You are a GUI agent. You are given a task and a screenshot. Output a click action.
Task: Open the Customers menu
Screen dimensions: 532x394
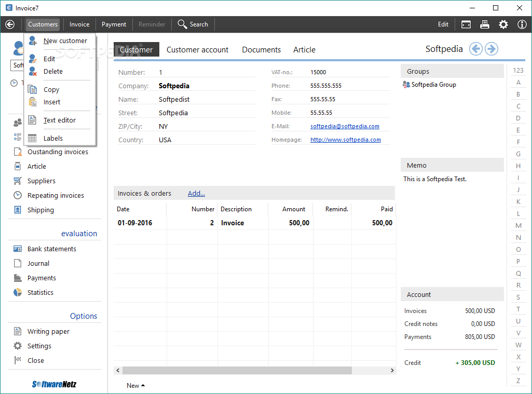[x=43, y=24]
